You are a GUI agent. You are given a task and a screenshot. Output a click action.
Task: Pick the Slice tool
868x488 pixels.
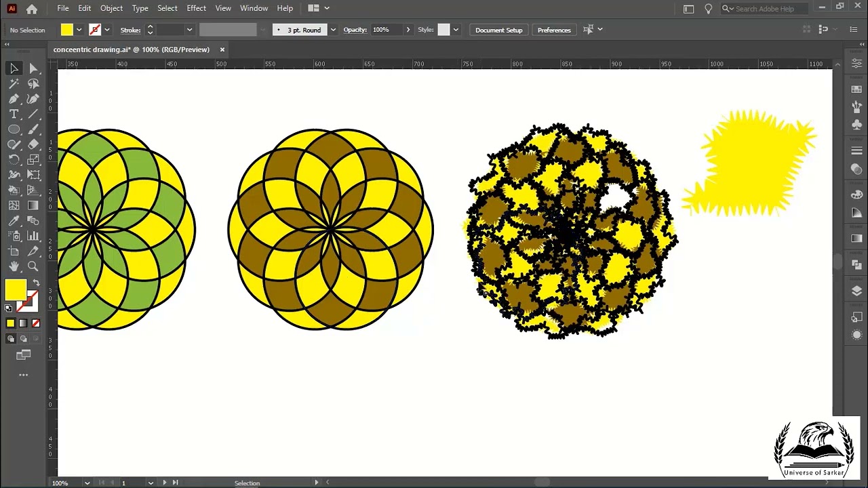33,251
